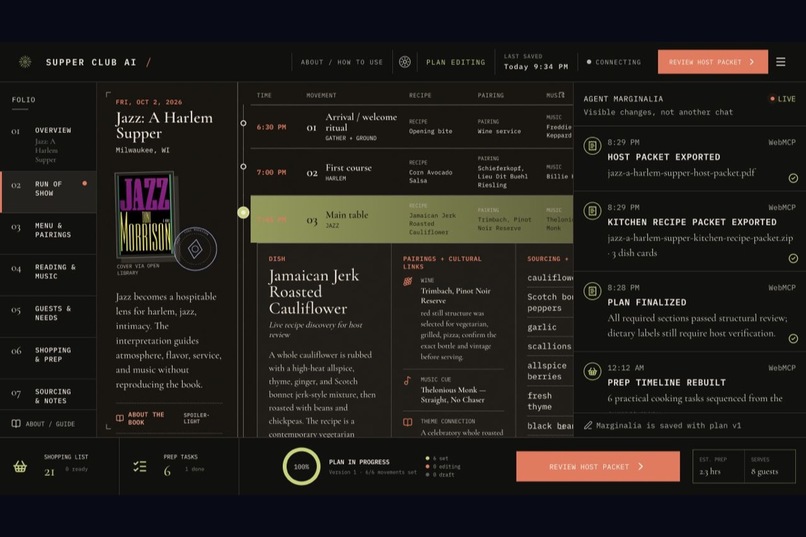The width and height of the screenshot is (806, 537).
Task: Click the book icon beside About The Book
Action: click(x=120, y=418)
